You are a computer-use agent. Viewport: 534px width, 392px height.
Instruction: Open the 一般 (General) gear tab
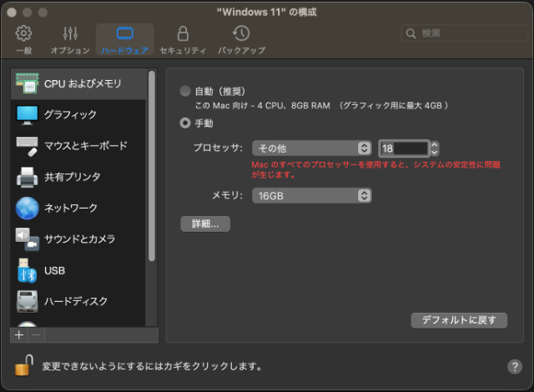click(24, 40)
